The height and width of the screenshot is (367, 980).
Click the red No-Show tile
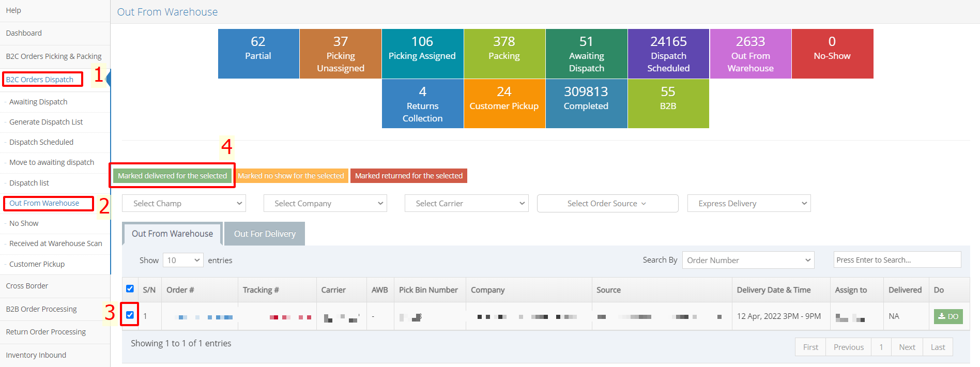point(832,54)
